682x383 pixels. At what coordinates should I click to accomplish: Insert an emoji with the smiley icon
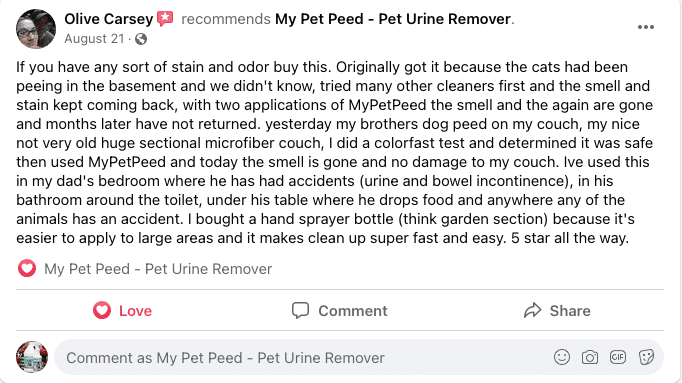click(562, 357)
